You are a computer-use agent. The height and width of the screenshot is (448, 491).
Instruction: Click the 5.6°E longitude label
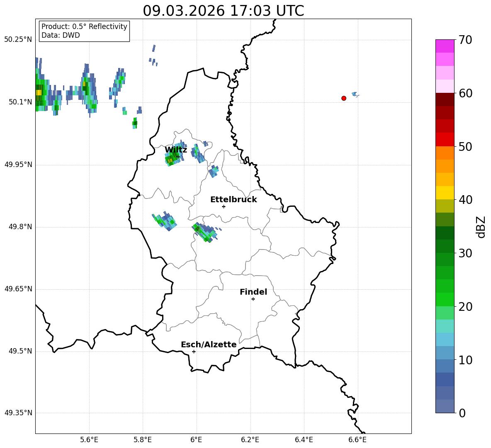click(89, 440)
